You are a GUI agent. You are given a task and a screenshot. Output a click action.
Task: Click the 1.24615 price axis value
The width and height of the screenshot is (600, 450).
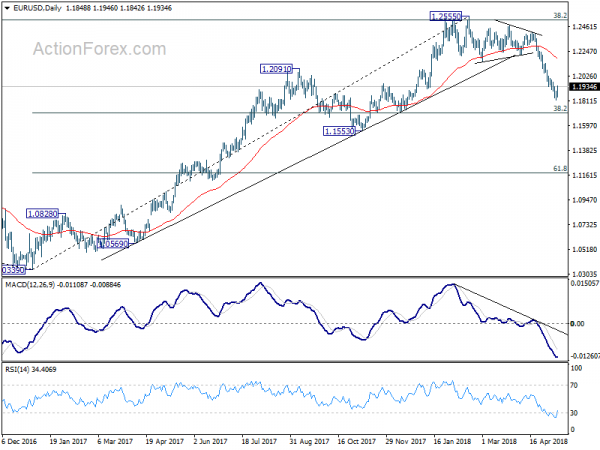585,27
